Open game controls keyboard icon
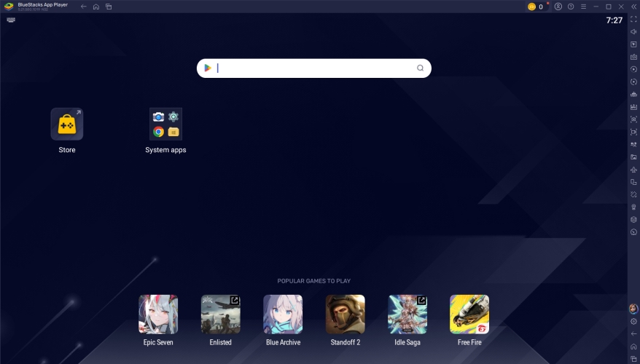Image resolution: width=640 pixels, height=364 pixels. tap(633, 57)
